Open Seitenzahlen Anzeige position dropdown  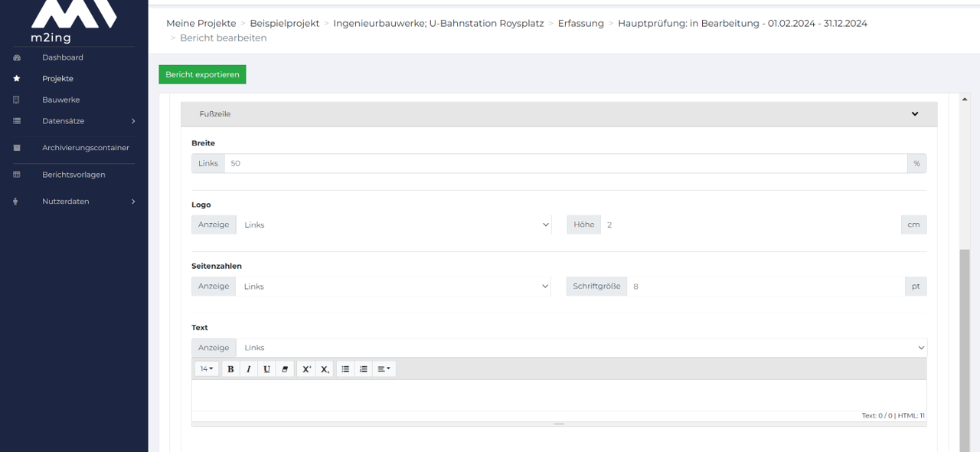(x=394, y=286)
